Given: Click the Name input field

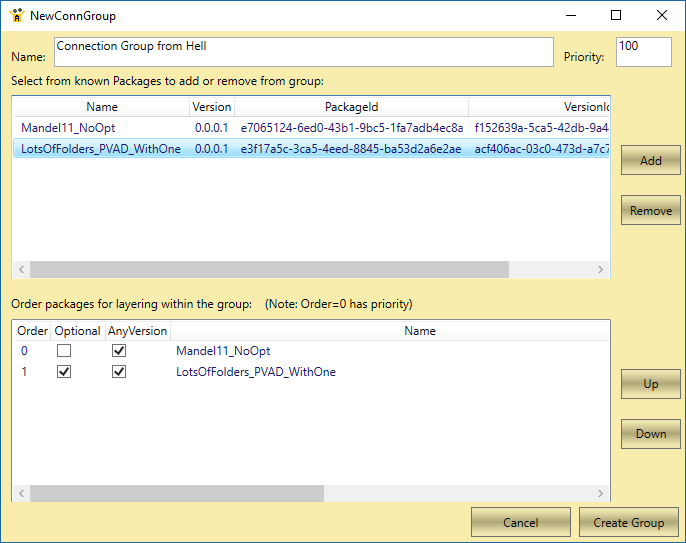Looking at the screenshot, I should tap(304, 52).
